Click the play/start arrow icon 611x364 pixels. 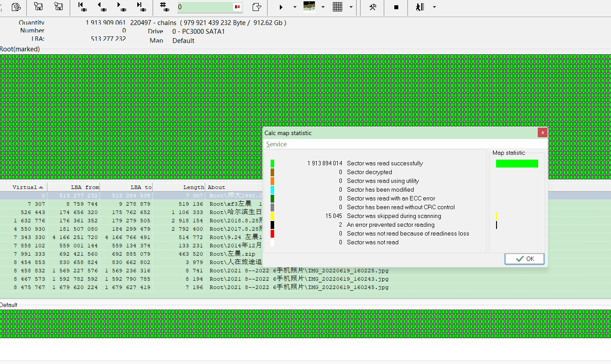tap(281, 7)
